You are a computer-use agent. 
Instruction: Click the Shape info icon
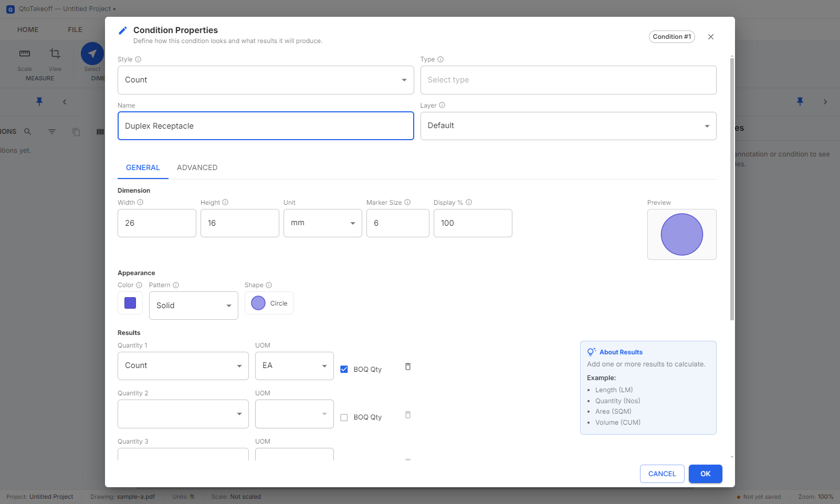(269, 285)
